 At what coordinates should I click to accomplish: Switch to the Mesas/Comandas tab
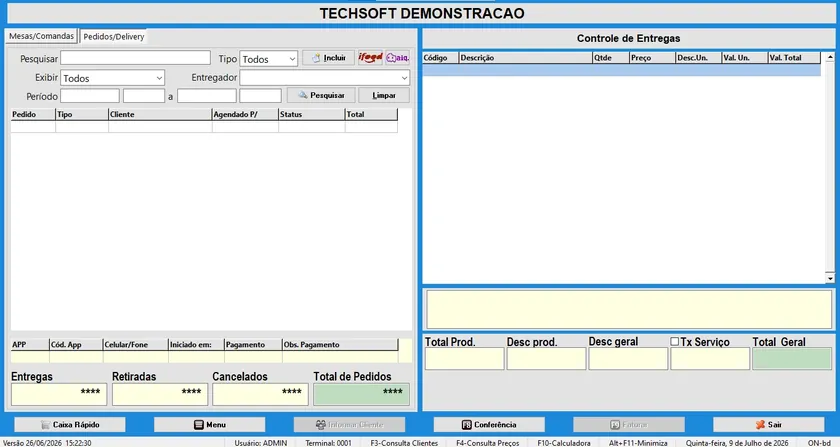(x=41, y=36)
